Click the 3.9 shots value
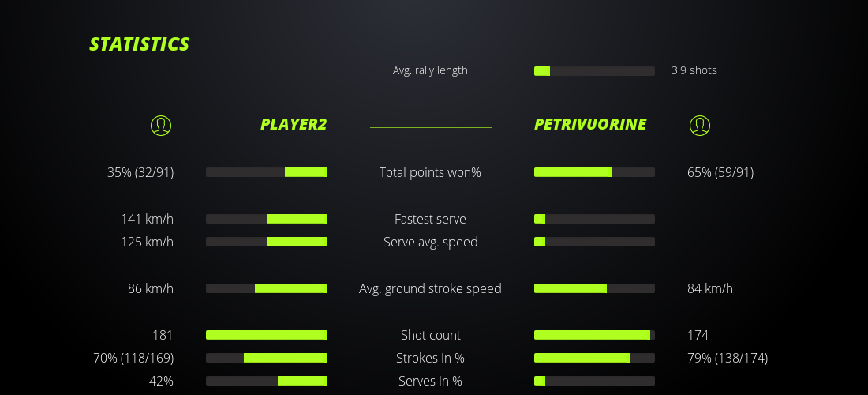 [694, 70]
